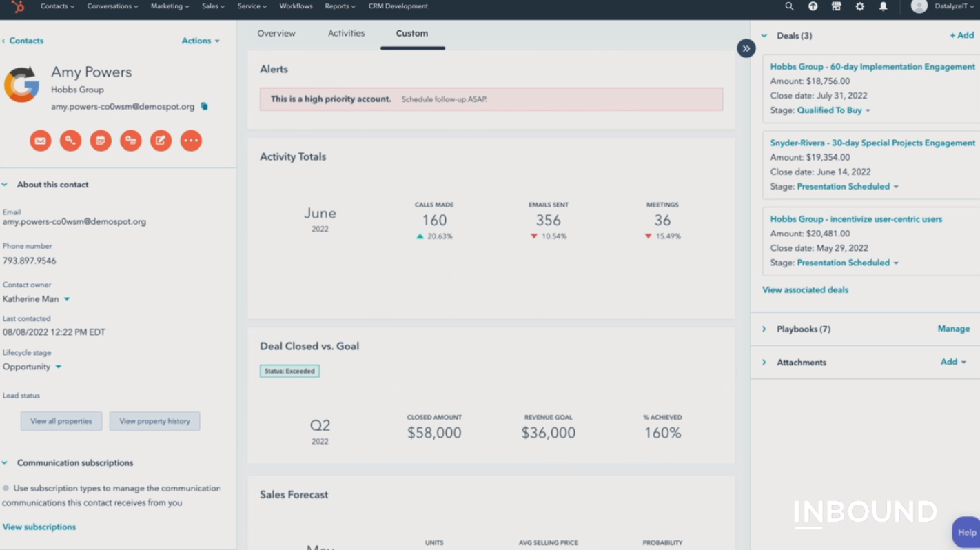Open settings gear icon
Viewport: 980px width, 550px height.
(x=859, y=6)
